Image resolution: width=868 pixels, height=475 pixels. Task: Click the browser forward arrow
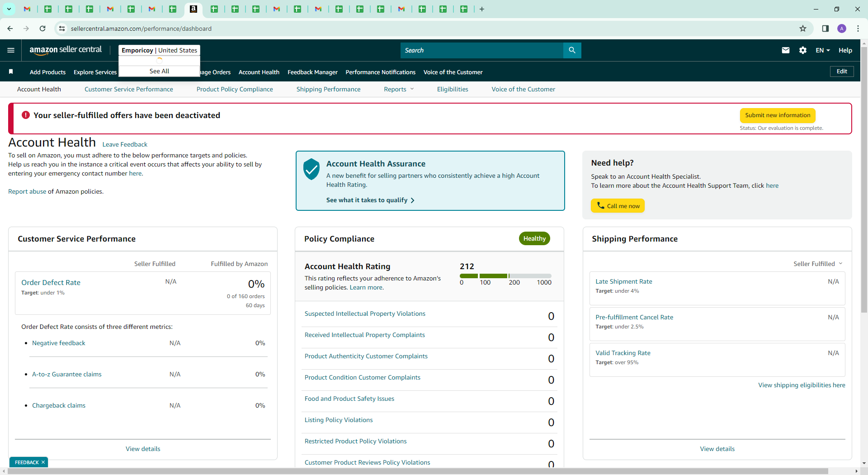pyautogui.click(x=26, y=28)
